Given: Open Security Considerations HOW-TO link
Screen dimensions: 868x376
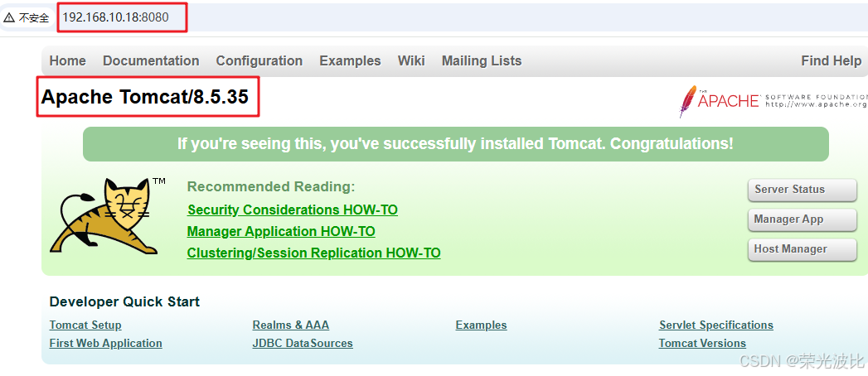Looking at the screenshot, I should (x=293, y=210).
